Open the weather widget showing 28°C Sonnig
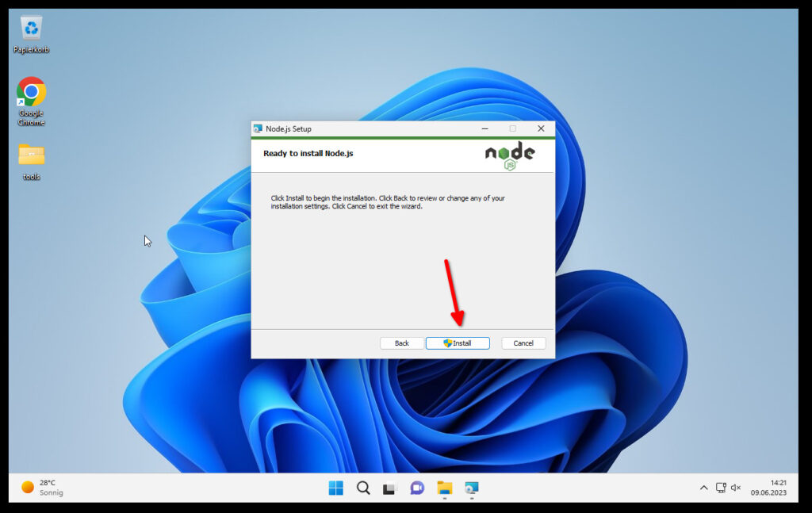This screenshot has width=812, height=513. 43,487
